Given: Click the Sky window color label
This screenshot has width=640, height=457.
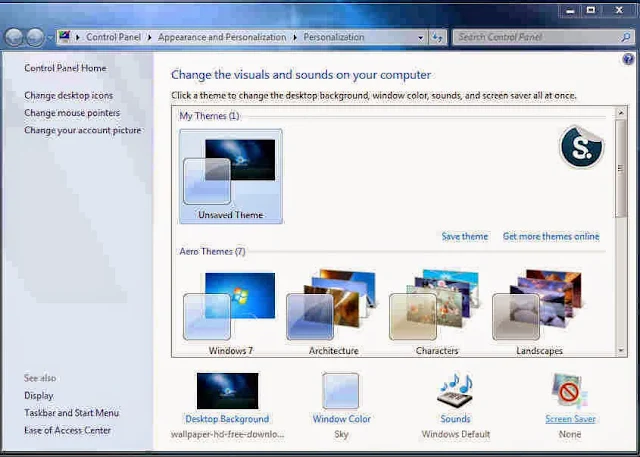Looking at the screenshot, I should [x=341, y=435].
